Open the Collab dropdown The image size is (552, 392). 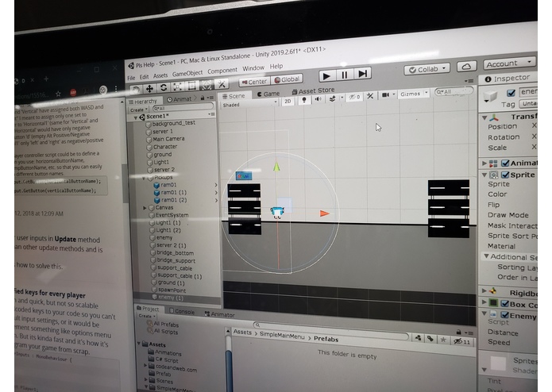[x=427, y=69]
